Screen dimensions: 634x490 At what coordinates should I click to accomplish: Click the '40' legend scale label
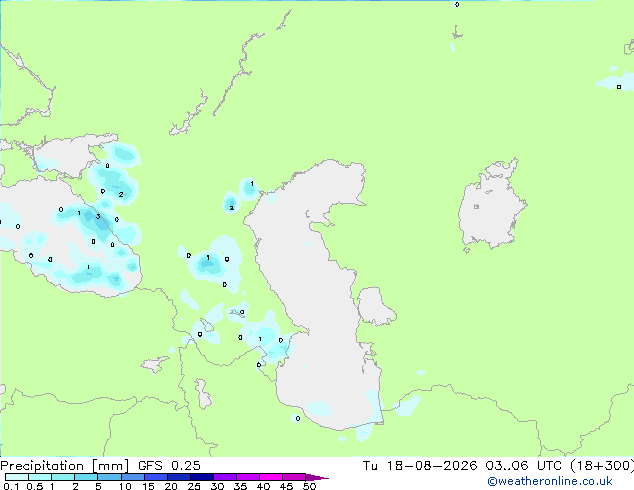coord(263,486)
